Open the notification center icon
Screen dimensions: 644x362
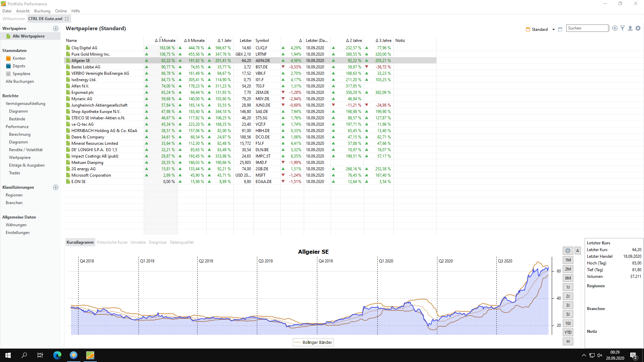pos(634,355)
